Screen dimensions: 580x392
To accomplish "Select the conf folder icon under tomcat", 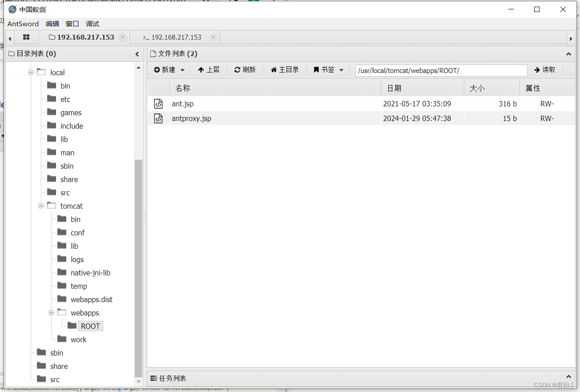I will [x=62, y=232].
